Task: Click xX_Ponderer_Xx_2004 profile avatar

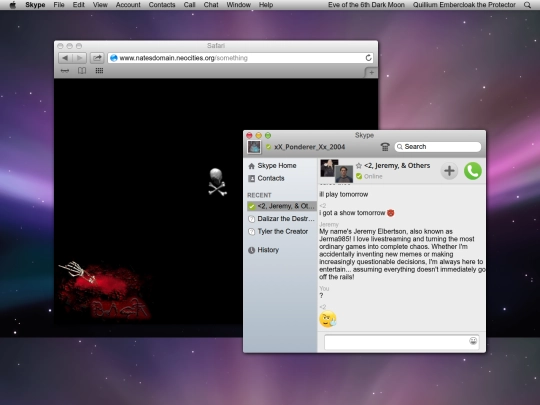Action: (254, 147)
